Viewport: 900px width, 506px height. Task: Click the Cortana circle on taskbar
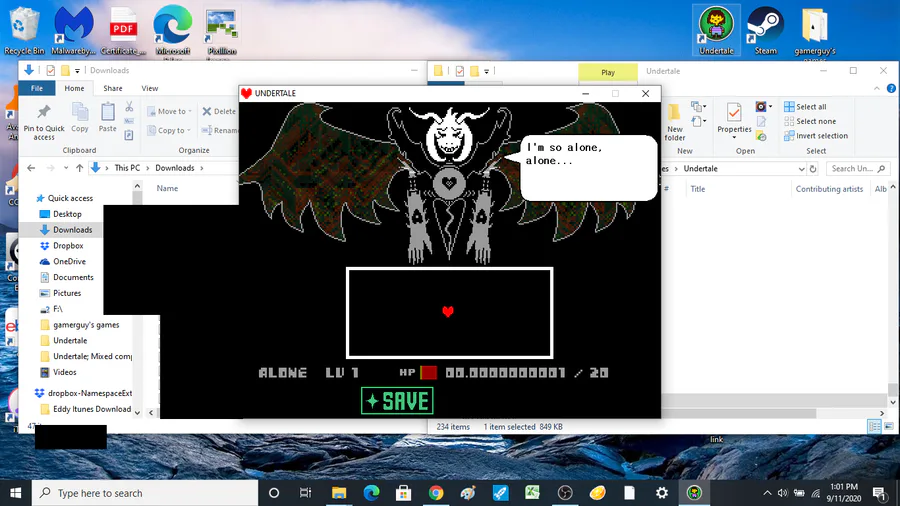click(x=274, y=493)
